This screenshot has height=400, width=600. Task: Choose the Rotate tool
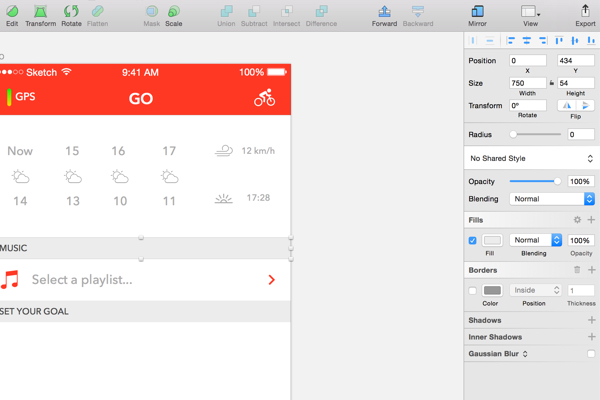coord(71,16)
